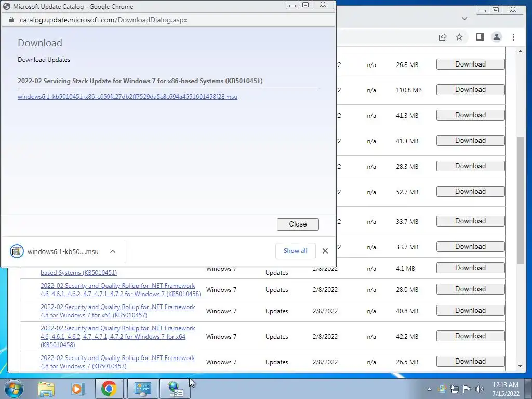This screenshot has height=399, width=532.
Task: Download the 4.1 MB update
Action: point(470,268)
